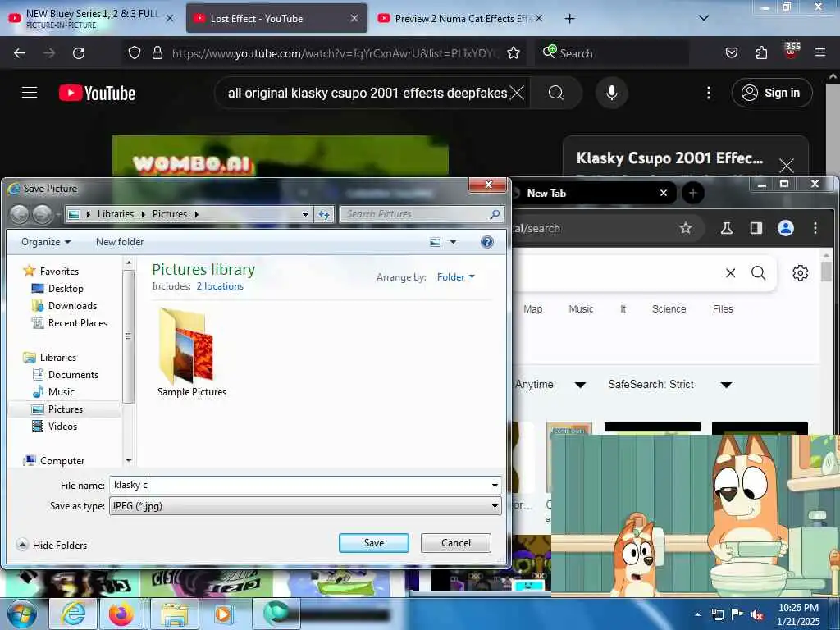
Task: Switch to the Preview 2 Numa Cat Effects tab
Action: point(463,18)
